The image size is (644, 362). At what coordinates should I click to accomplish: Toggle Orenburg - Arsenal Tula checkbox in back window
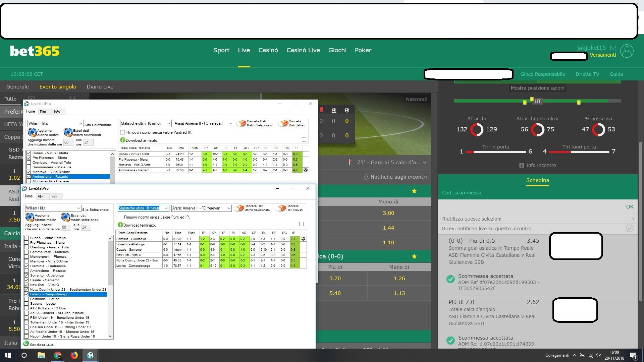coord(29,163)
